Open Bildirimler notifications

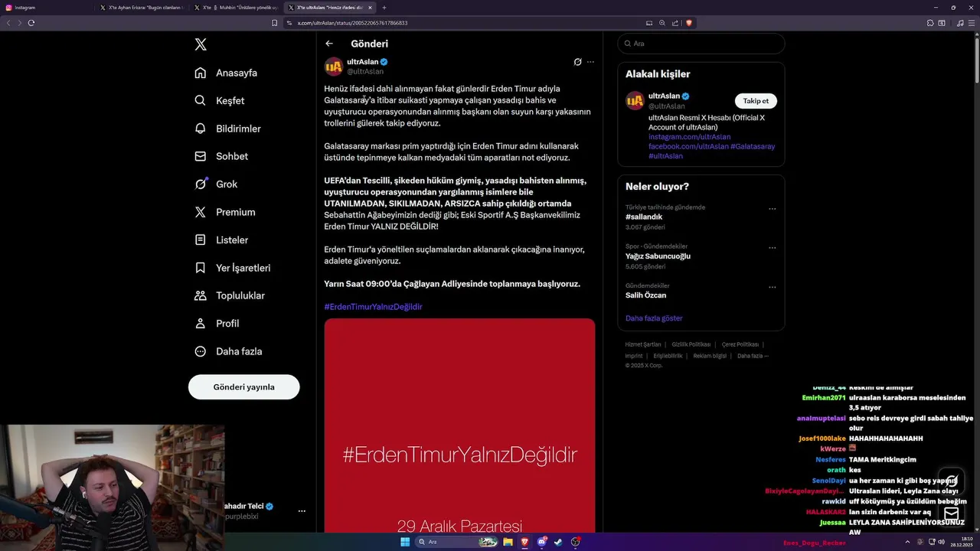tap(228, 129)
